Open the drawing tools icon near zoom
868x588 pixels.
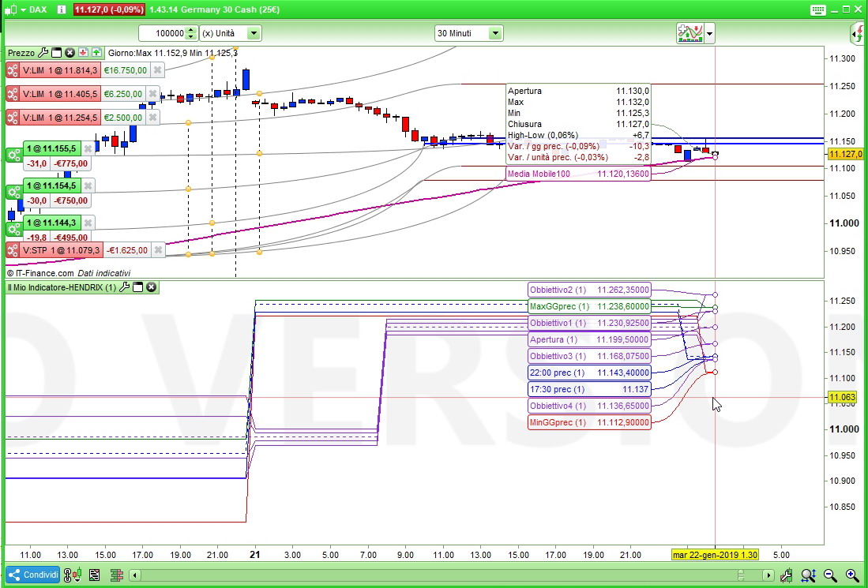click(x=786, y=575)
